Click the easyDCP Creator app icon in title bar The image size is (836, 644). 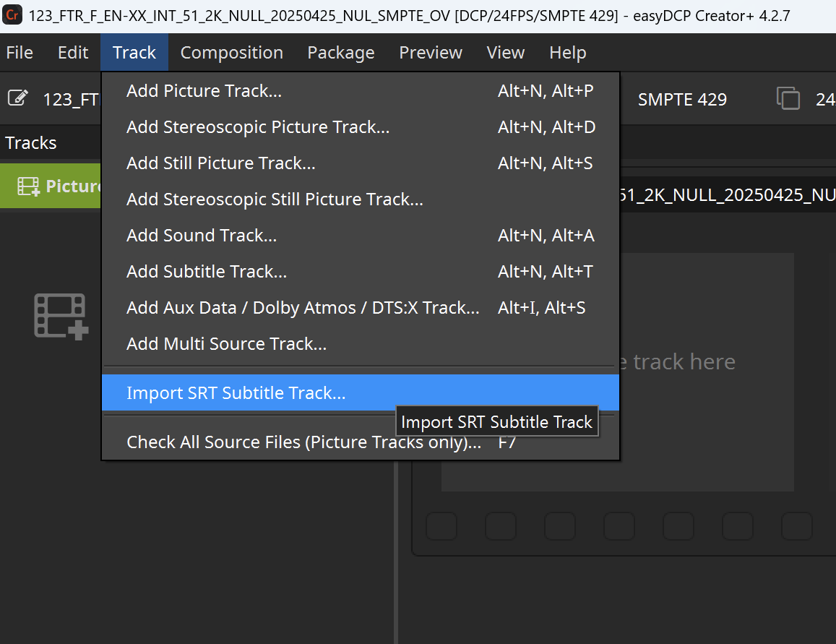[12, 15]
